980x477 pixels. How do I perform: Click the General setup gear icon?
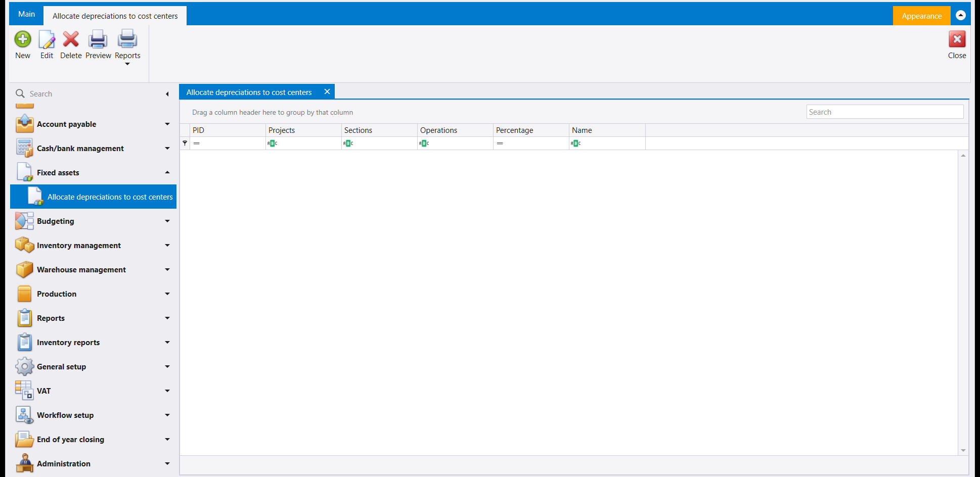pos(24,366)
